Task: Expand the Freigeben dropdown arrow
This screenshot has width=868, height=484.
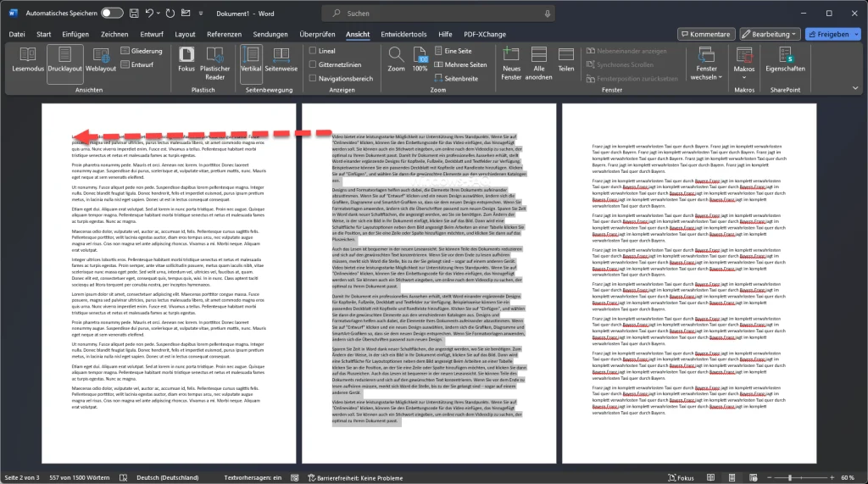Action: pos(856,35)
